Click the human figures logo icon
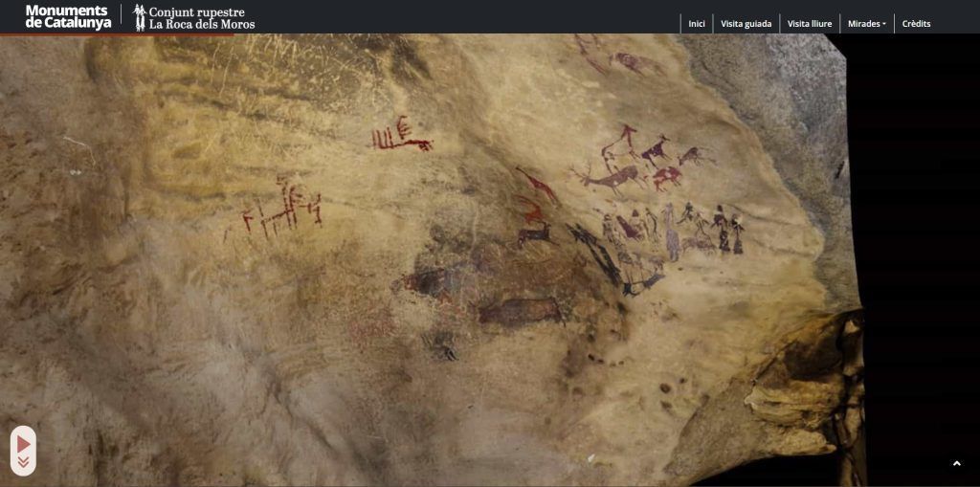The height and width of the screenshot is (487, 980). click(140, 17)
